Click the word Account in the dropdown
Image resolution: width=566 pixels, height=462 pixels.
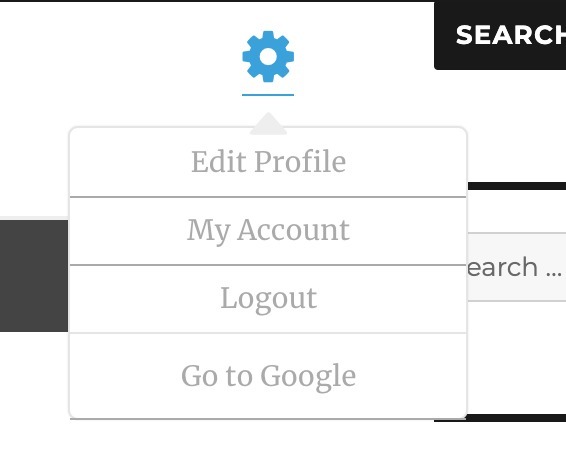[293, 230]
